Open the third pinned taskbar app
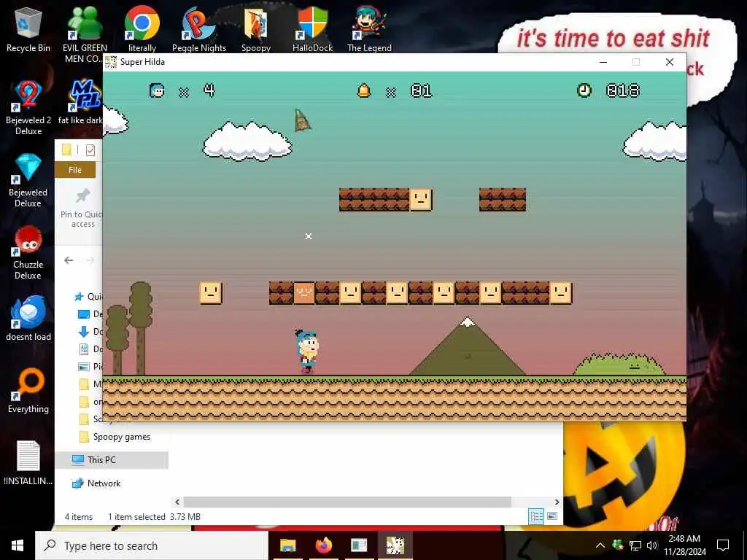 tap(359, 545)
